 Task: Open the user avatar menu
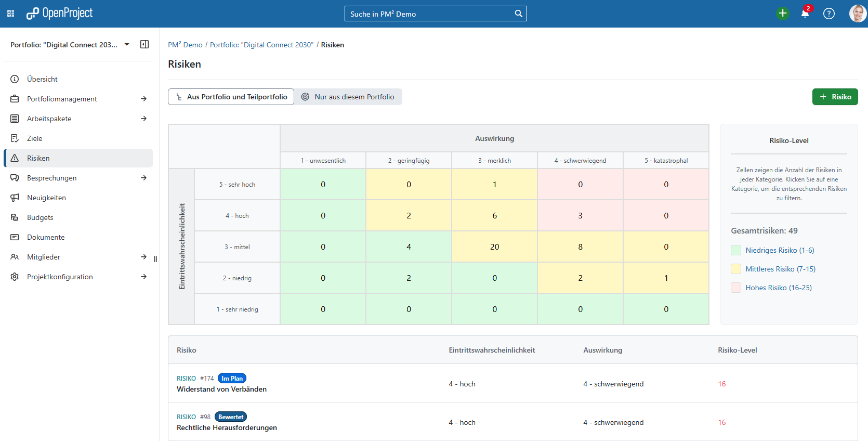pos(857,14)
